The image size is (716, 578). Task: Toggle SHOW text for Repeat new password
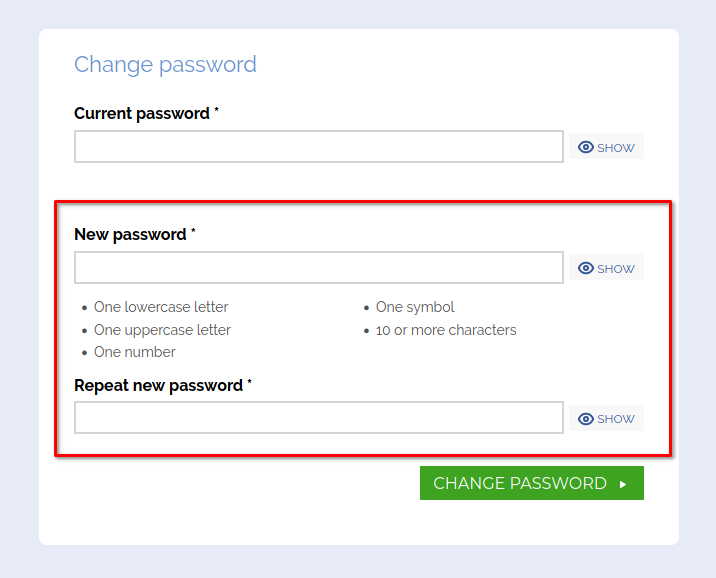[x=616, y=419]
